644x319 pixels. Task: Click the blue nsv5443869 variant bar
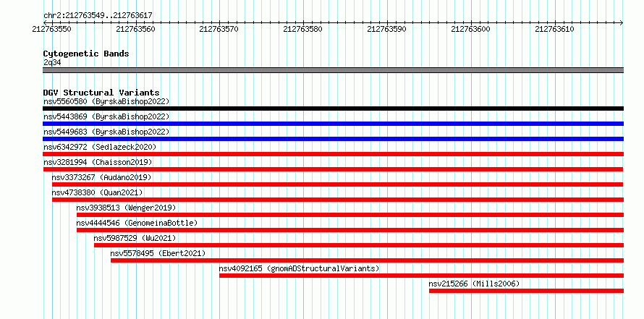[333, 124]
